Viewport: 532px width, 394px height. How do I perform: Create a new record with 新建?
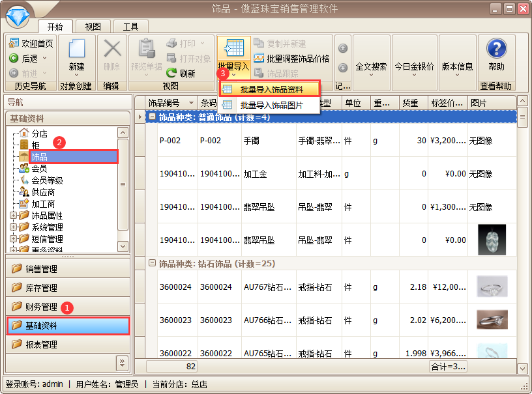77,57
